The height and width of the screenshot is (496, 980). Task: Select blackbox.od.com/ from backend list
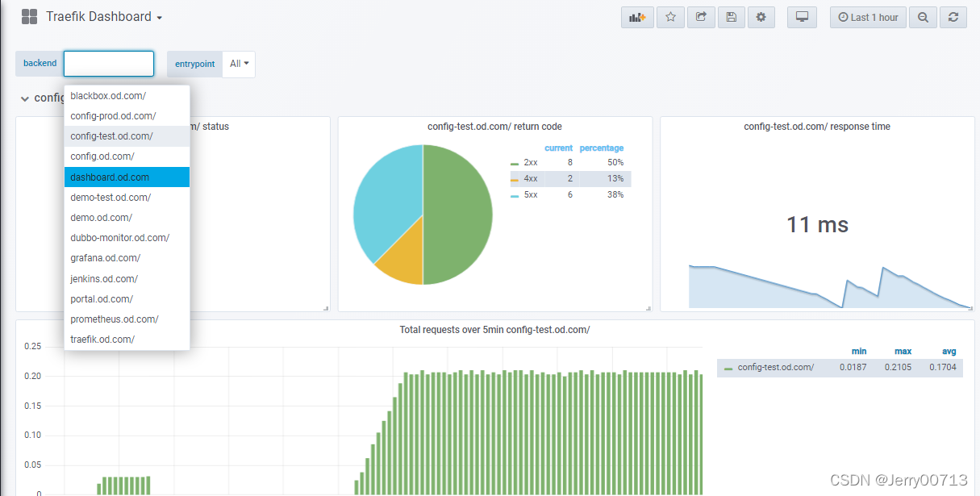[127, 96]
